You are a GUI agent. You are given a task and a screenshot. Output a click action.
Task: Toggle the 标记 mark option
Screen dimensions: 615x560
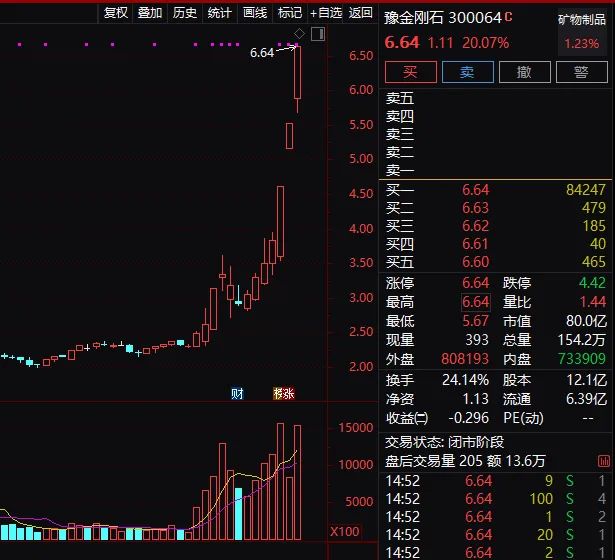click(x=289, y=13)
